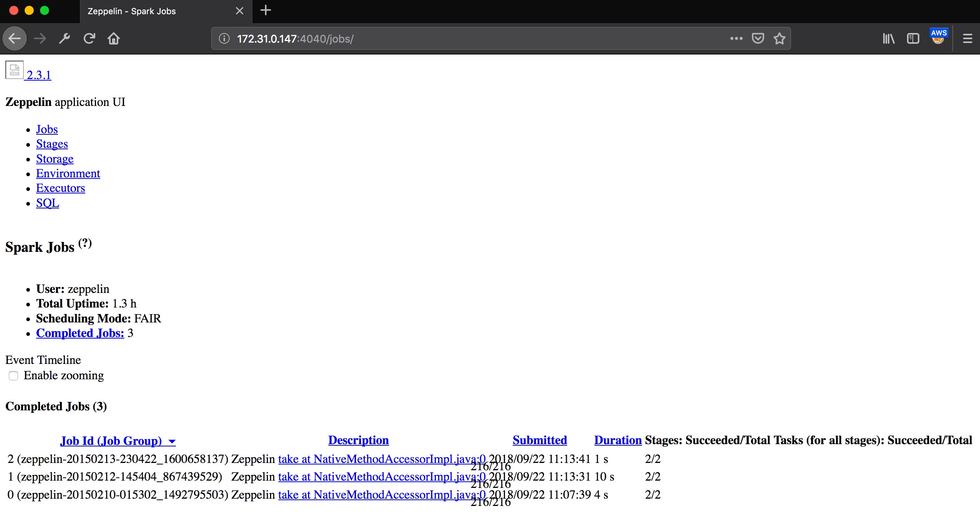Open the Firefox Library icon
980x519 pixels.
pyautogui.click(x=888, y=38)
